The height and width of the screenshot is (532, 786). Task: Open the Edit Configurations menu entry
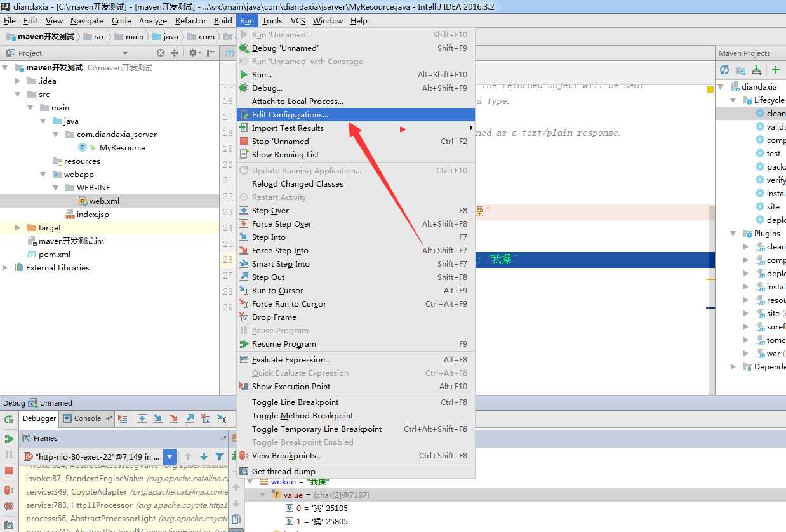click(x=356, y=115)
